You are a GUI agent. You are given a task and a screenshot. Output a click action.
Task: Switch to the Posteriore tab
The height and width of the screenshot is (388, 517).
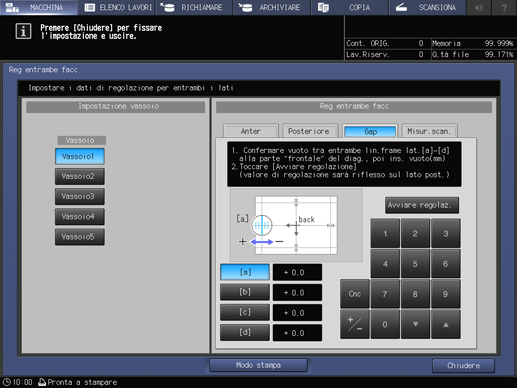coord(310,131)
